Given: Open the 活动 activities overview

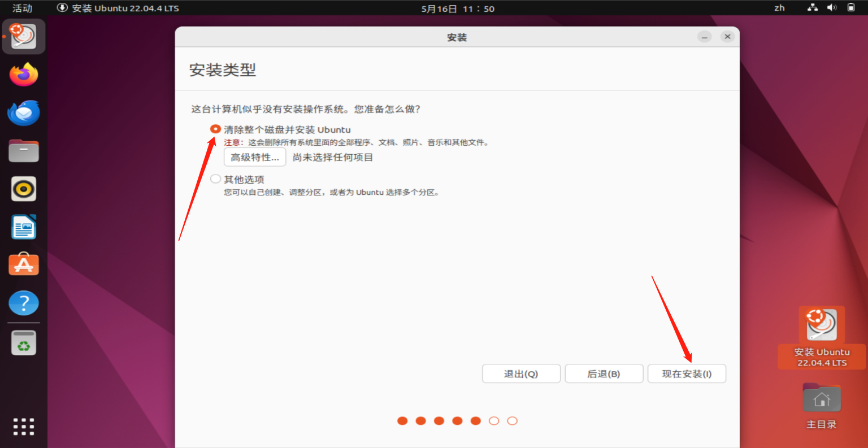Looking at the screenshot, I should [x=23, y=8].
